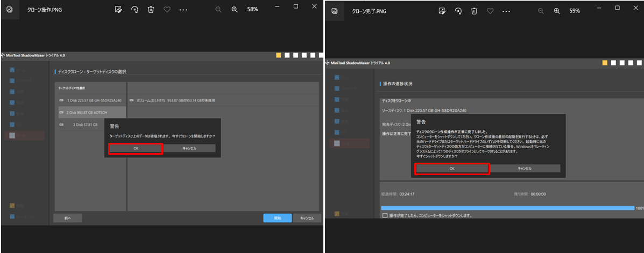Click 59% zoom level in right viewer

coord(575,11)
